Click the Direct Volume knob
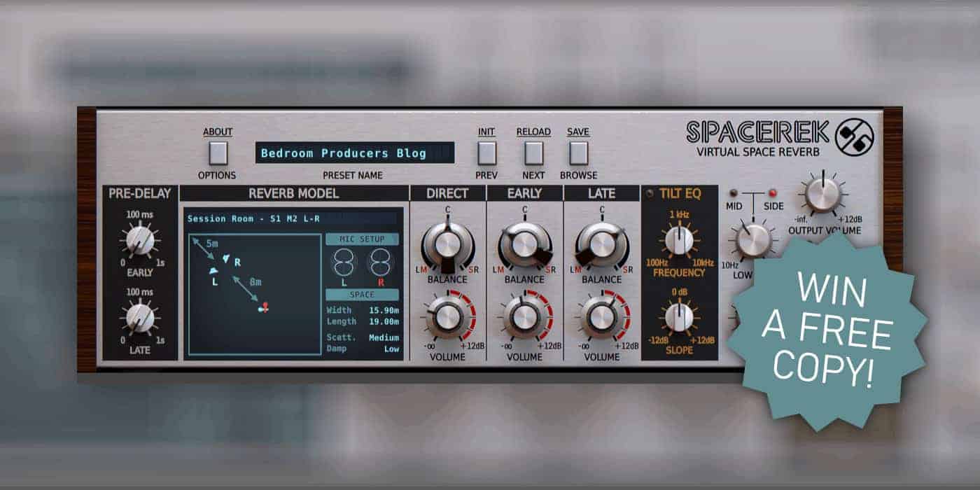Viewport: 980px width, 490px height. [447, 317]
